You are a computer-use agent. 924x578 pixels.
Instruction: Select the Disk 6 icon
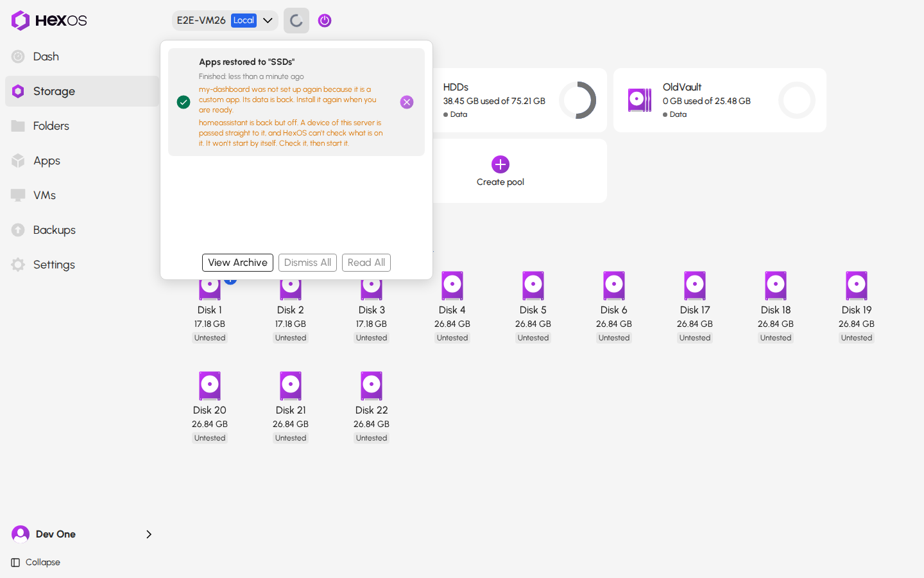614,286
